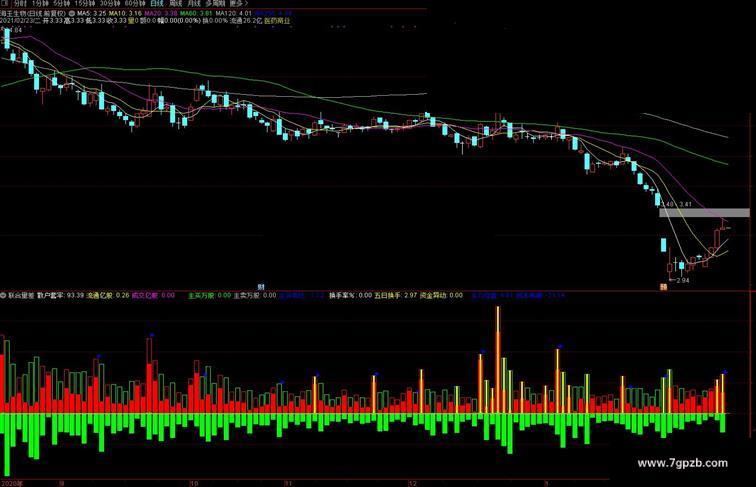This screenshot has width=756, height=487.
Task: Switch to the 分时 intraday tab
Action: [x=21, y=3]
